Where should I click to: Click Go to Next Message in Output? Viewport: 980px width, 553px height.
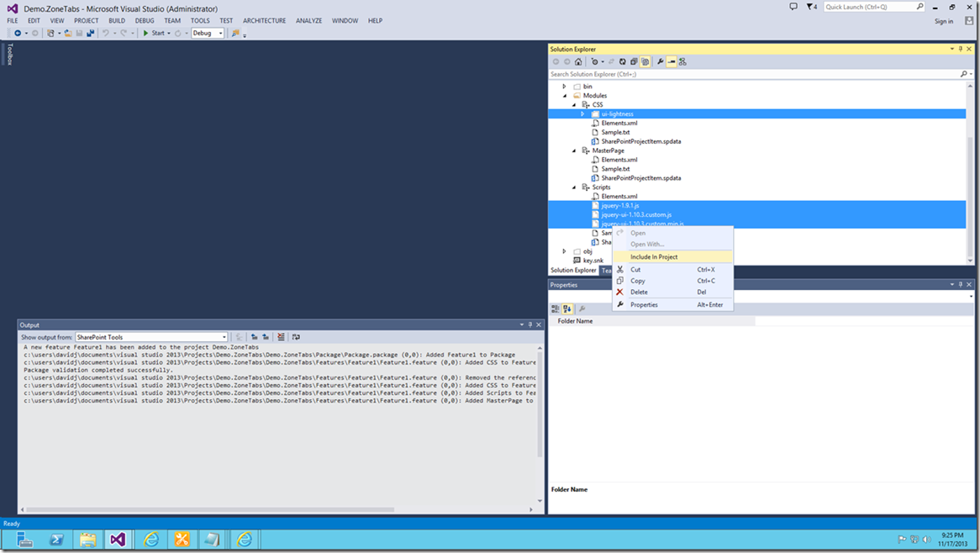tap(266, 337)
